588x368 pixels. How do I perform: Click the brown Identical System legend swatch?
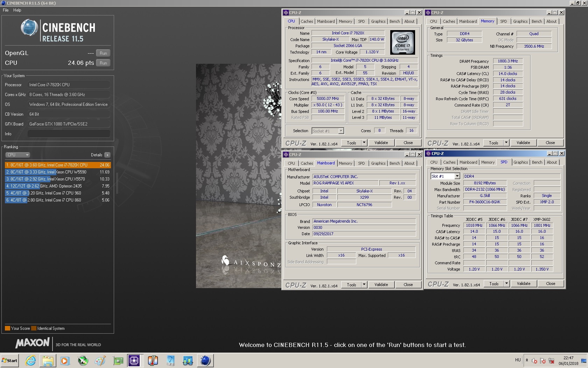pyautogui.click(x=34, y=328)
